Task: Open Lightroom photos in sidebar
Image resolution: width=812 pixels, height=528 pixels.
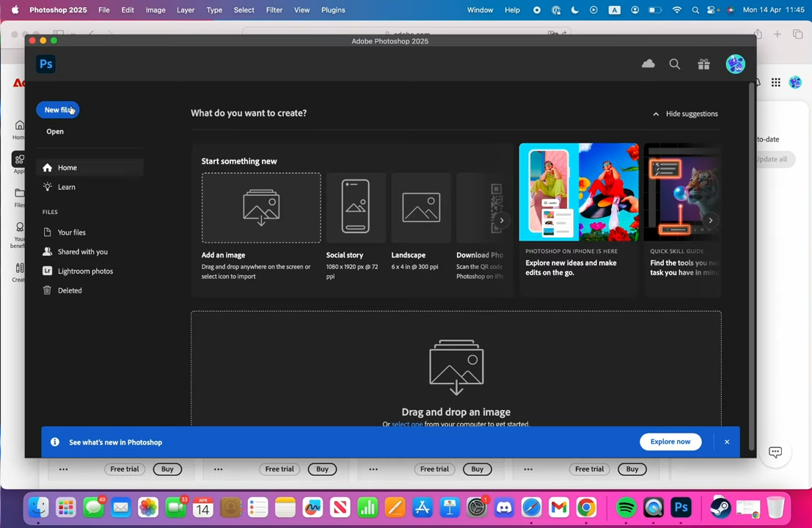Action: [x=85, y=271]
